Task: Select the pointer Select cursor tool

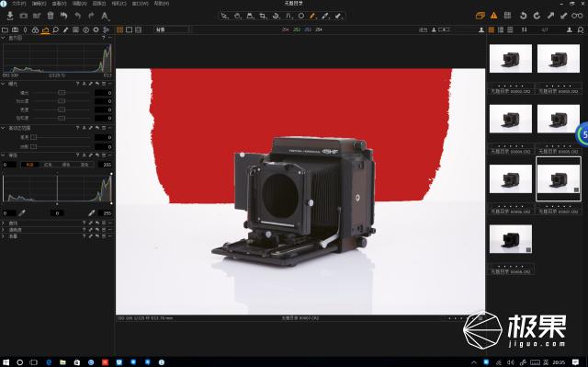Action: pyautogui.click(x=224, y=17)
